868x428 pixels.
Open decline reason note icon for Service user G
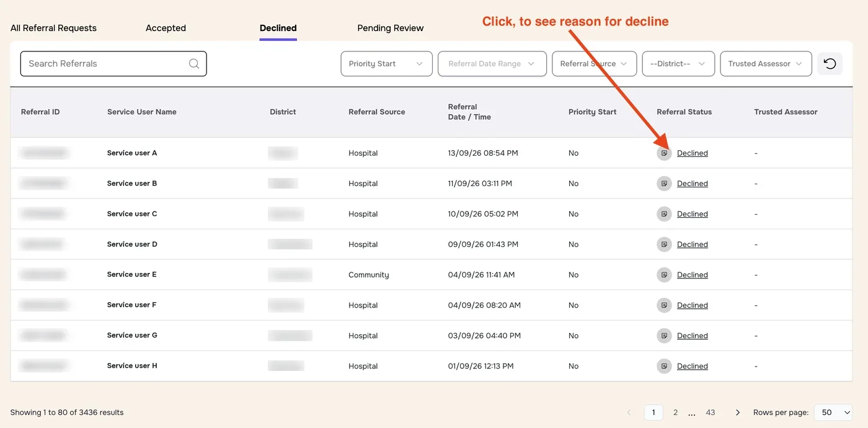664,335
